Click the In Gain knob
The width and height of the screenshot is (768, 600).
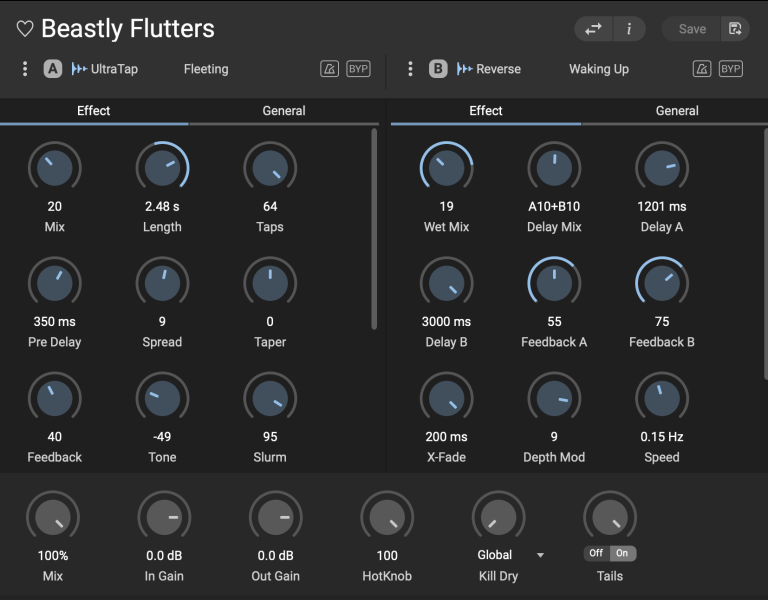(164, 517)
